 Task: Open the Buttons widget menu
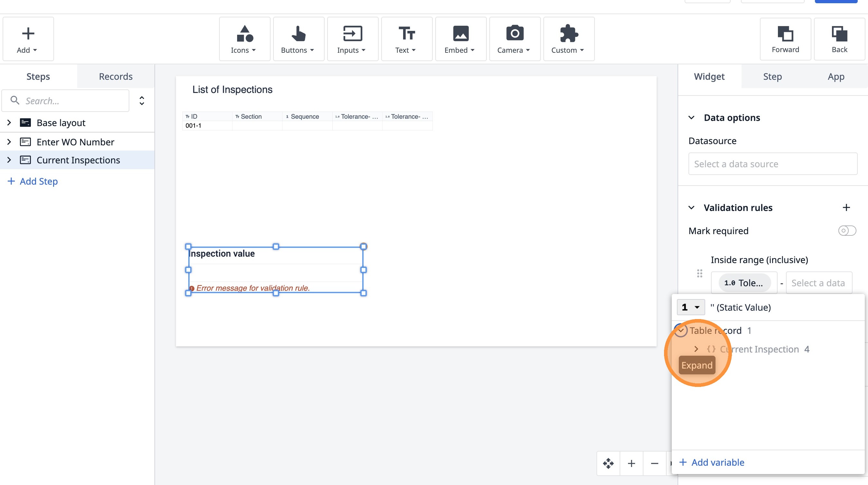coord(298,39)
